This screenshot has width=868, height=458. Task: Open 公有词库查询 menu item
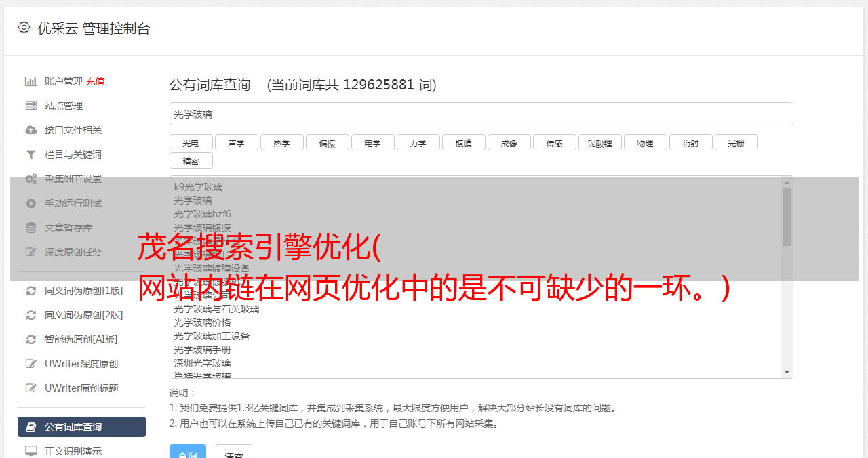pyautogui.click(x=81, y=427)
